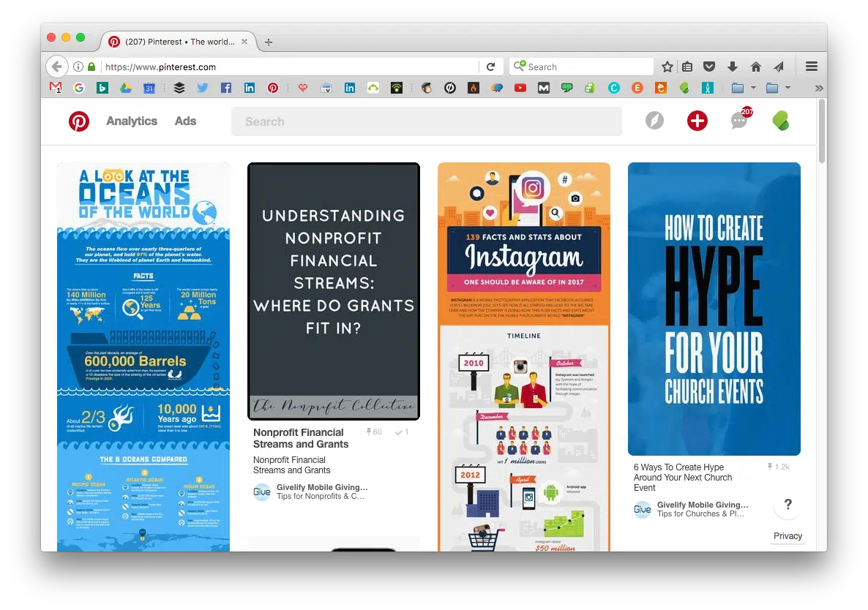
Task: Open the orange 'E' circle bookmark
Action: click(x=637, y=87)
